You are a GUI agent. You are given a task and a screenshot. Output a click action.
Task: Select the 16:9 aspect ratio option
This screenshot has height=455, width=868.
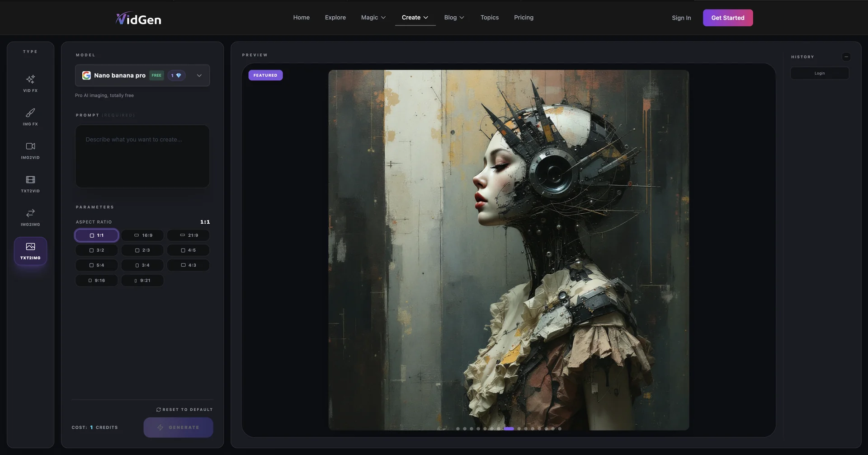(x=142, y=235)
